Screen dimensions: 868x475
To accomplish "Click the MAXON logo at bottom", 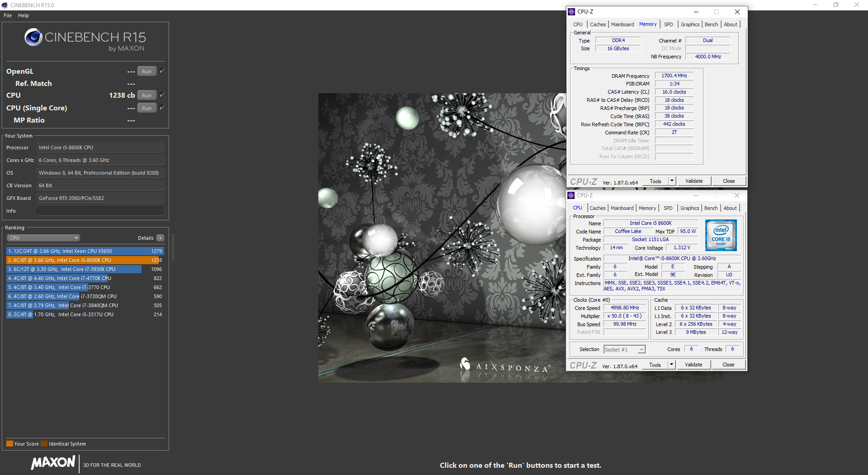I will [53, 463].
